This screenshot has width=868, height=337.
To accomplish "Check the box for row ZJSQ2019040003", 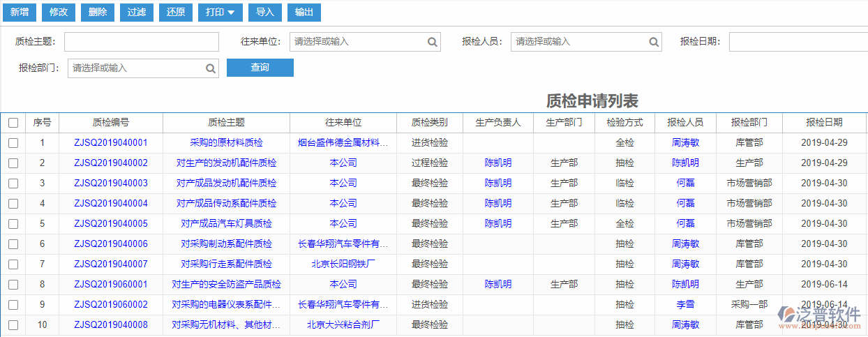I will 13,184.
